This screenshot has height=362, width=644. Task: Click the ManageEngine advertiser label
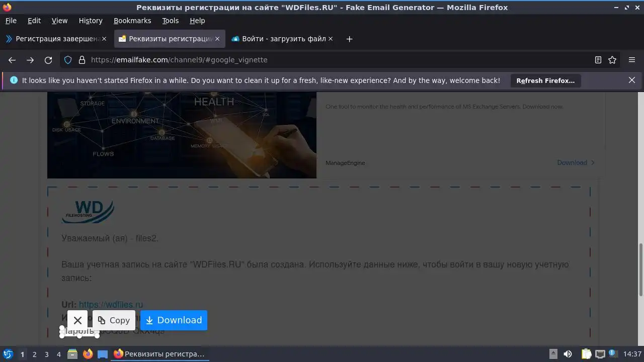(x=345, y=163)
